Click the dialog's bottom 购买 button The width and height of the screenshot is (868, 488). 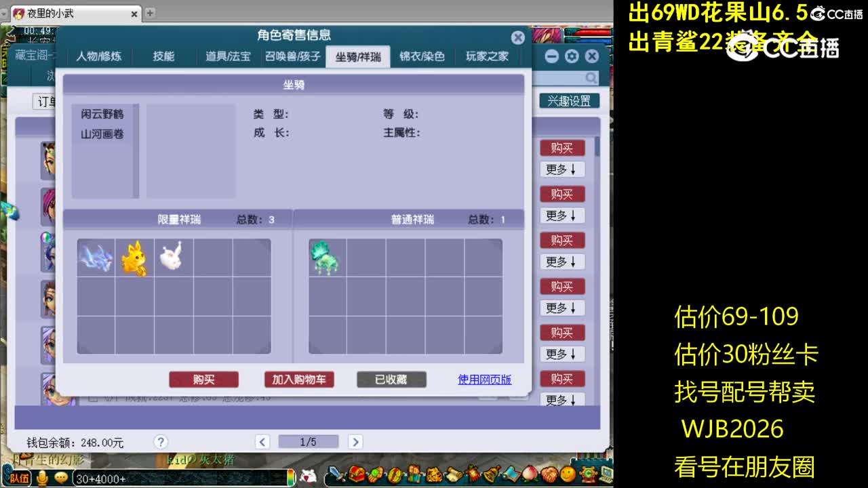point(203,380)
